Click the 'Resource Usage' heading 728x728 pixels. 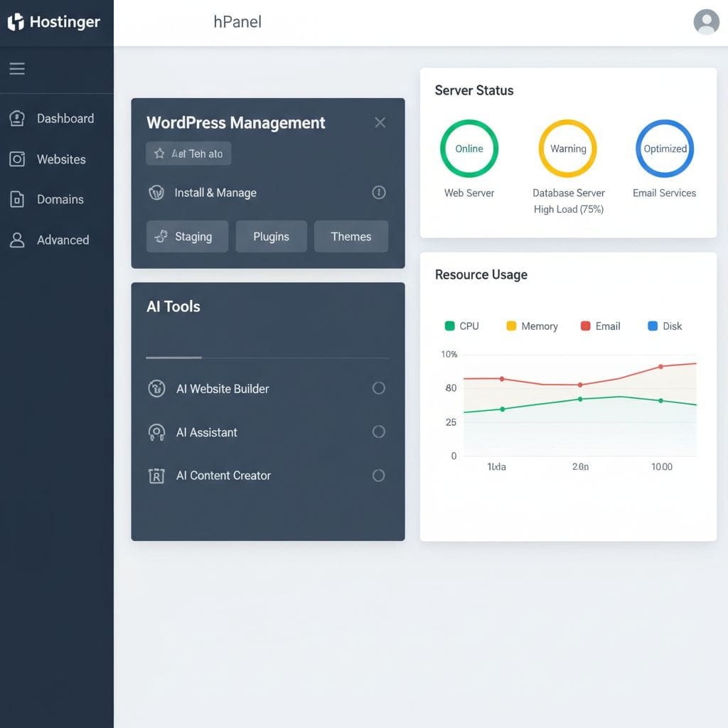coord(481,275)
